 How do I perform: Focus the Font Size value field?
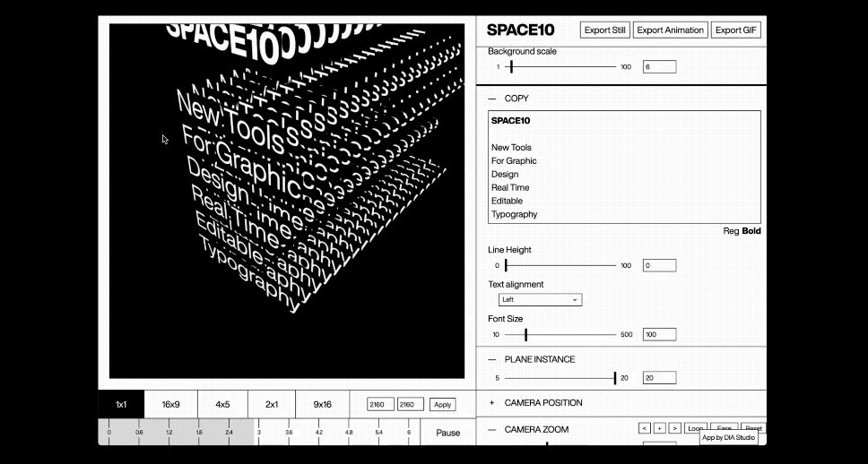pos(659,335)
